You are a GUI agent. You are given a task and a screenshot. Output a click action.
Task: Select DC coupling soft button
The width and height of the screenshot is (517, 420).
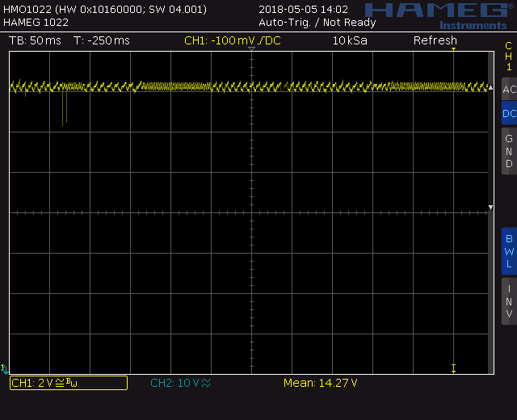[509, 114]
